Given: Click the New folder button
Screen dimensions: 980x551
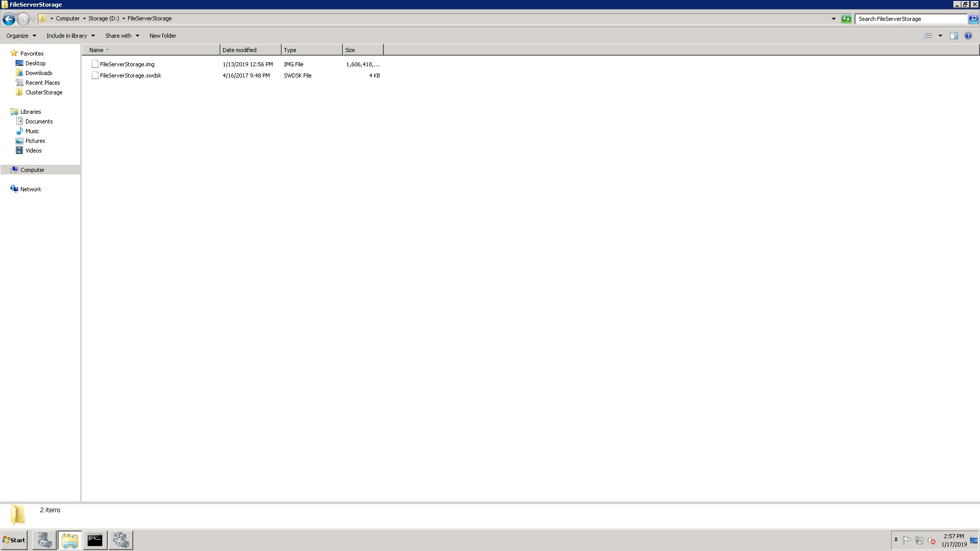Looking at the screenshot, I should [x=162, y=35].
